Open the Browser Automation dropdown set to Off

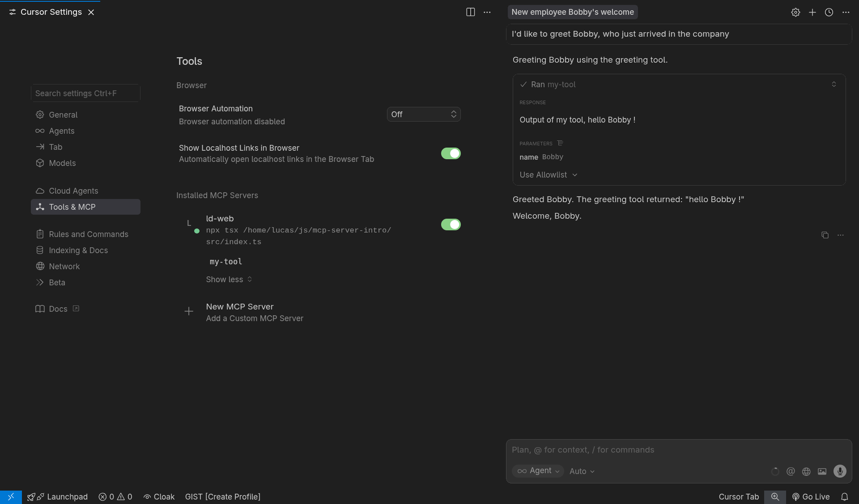click(x=423, y=114)
